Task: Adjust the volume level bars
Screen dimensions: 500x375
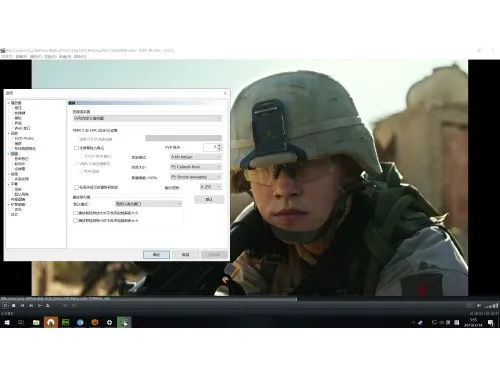Action: click(492, 305)
